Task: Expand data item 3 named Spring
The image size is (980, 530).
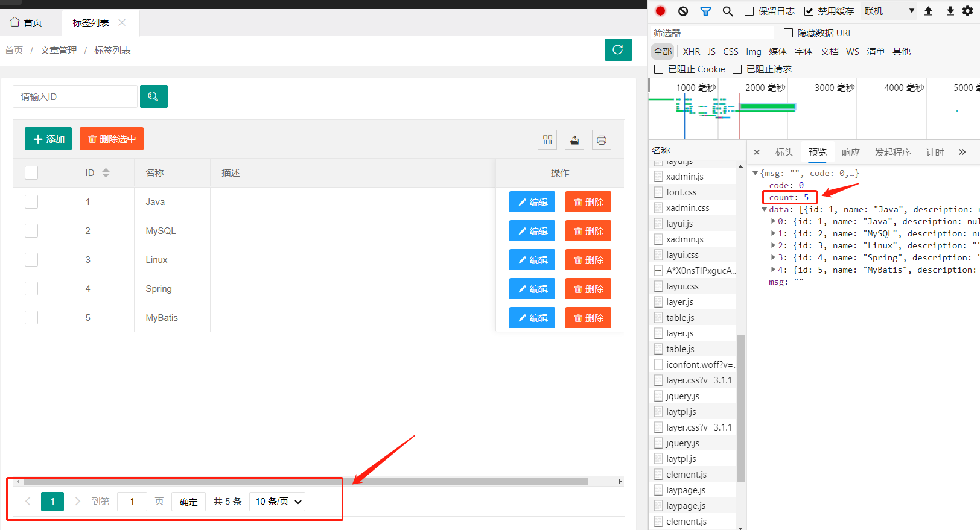Action: [773, 257]
